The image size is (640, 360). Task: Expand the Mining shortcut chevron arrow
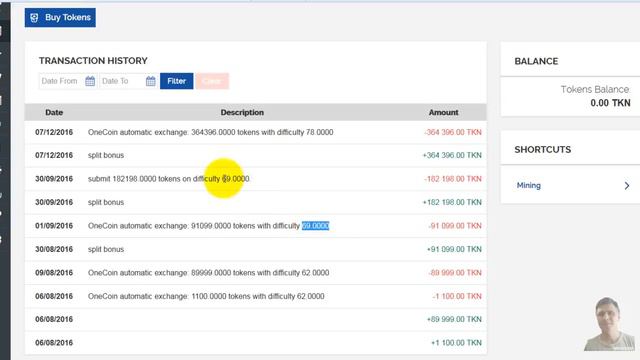coord(627,186)
